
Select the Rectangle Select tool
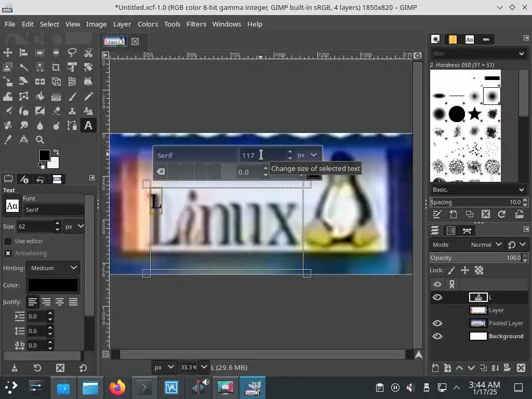coord(39,52)
